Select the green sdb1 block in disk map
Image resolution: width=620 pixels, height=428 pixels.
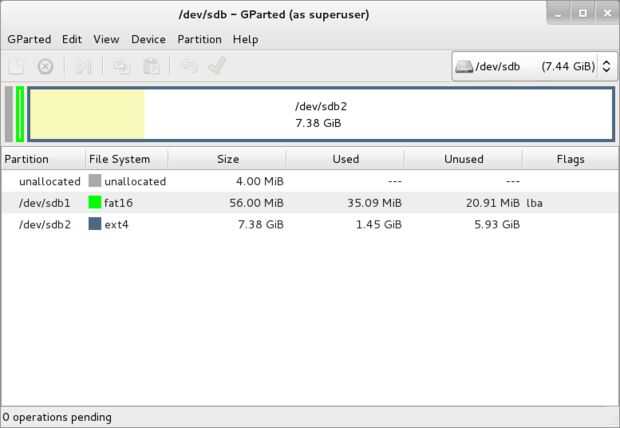[x=20, y=114]
